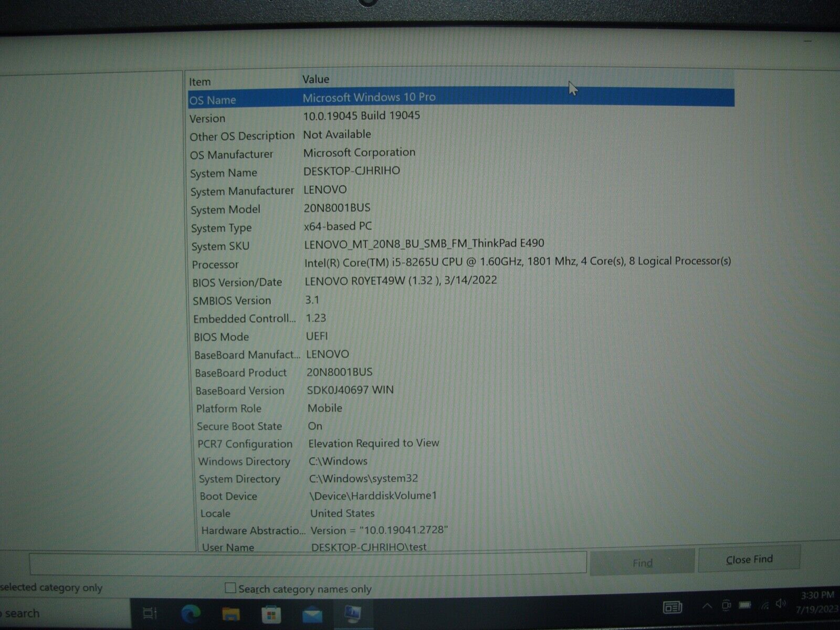Click the value SDK0J40697 WIN
Screen dimensions: 840x630
[x=350, y=390]
